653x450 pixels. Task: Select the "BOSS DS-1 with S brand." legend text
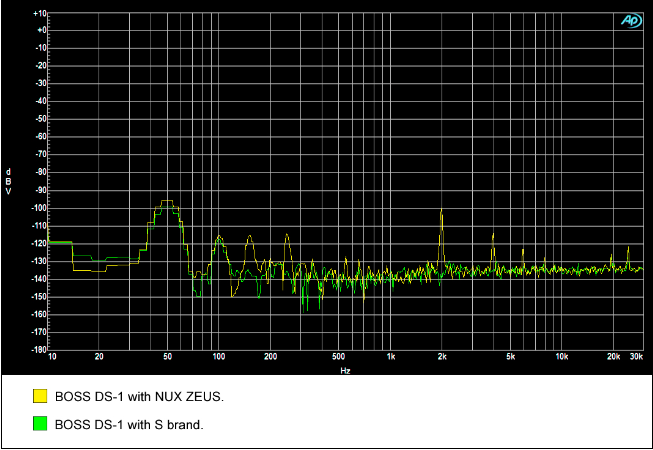pyautogui.click(x=129, y=424)
